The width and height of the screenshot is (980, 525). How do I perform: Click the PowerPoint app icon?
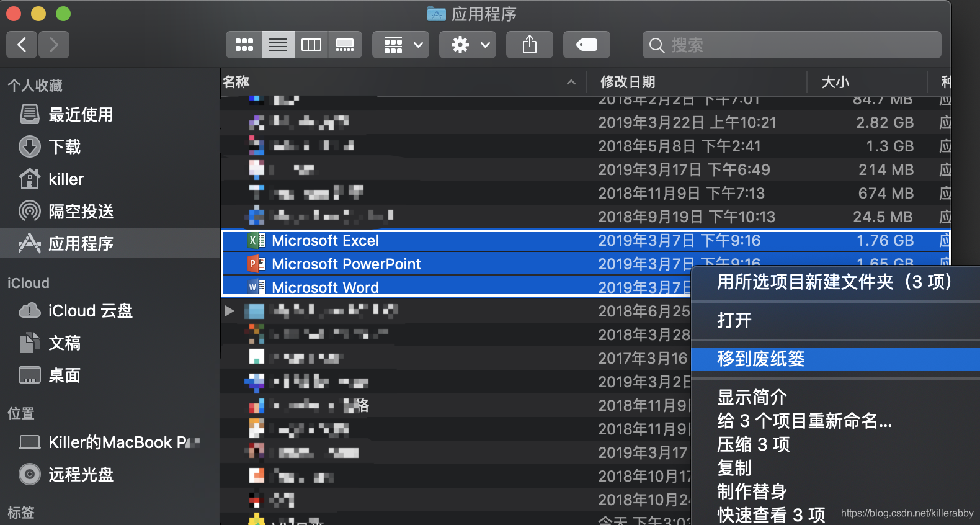257,264
